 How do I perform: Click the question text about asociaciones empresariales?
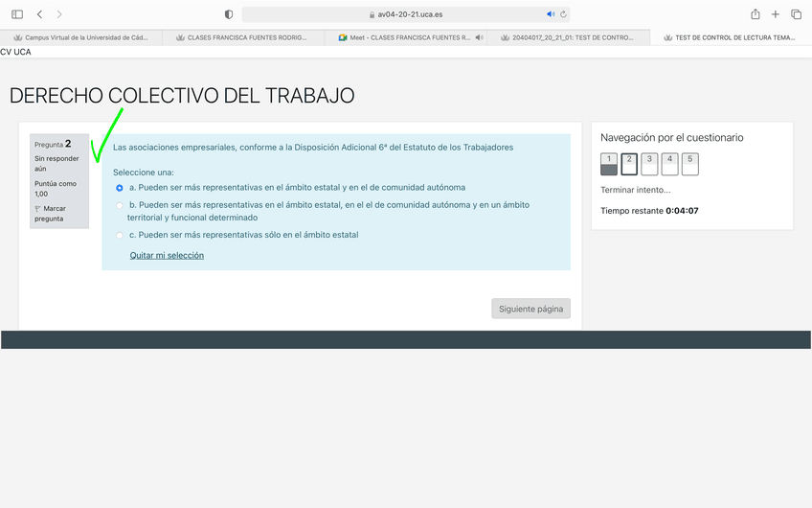[x=313, y=148]
